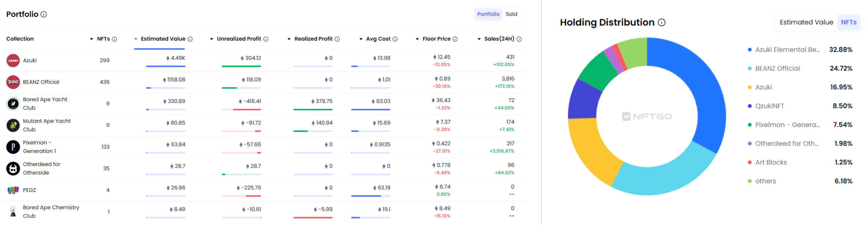Screen dimensions: 868x225
Task: Open the Azuki collection name
Action: [x=30, y=61]
